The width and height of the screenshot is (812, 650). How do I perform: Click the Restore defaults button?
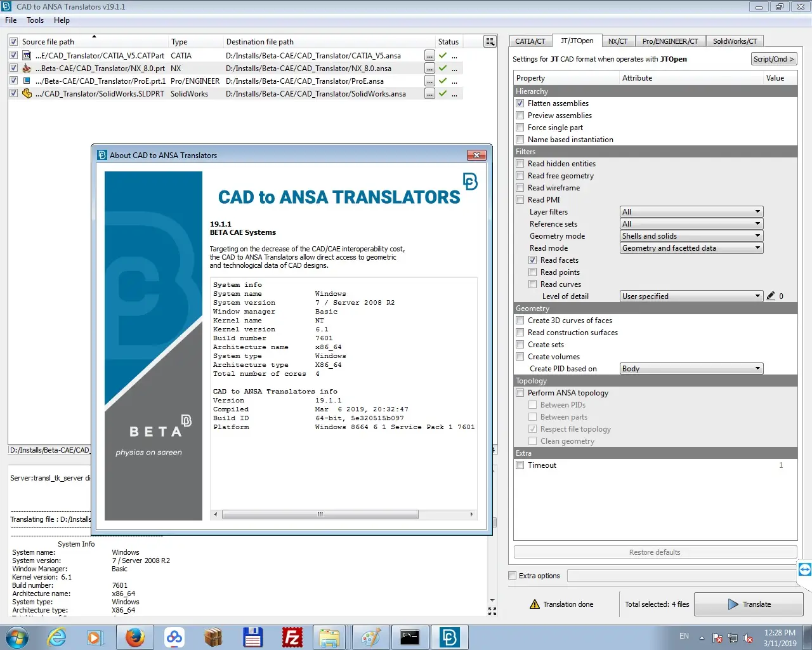click(x=655, y=552)
